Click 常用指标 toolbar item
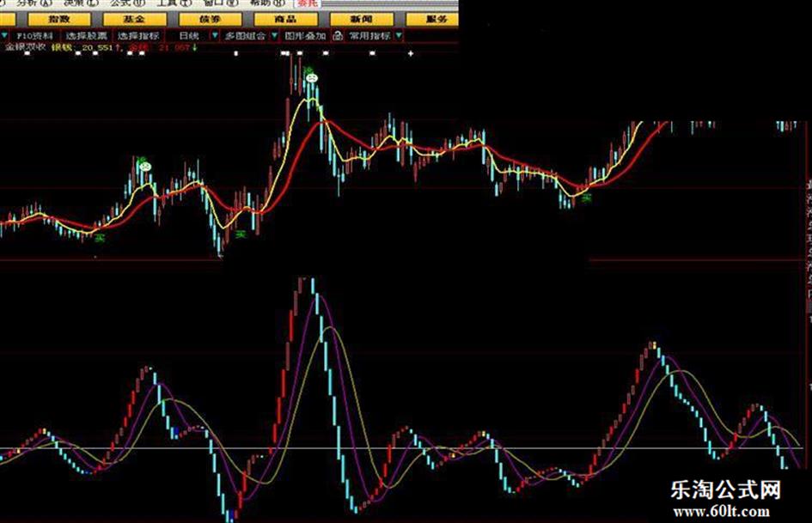This screenshot has width=812, height=523. (369, 36)
